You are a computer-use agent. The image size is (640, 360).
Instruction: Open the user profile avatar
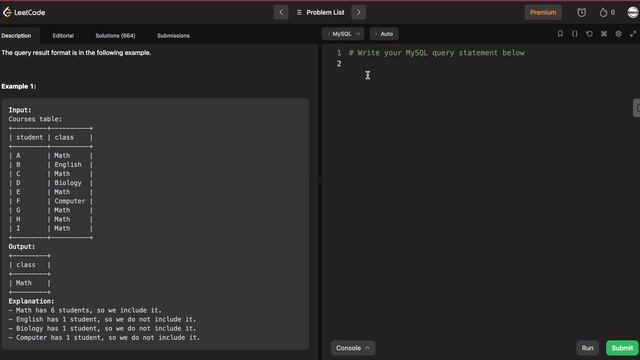[633, 12]
